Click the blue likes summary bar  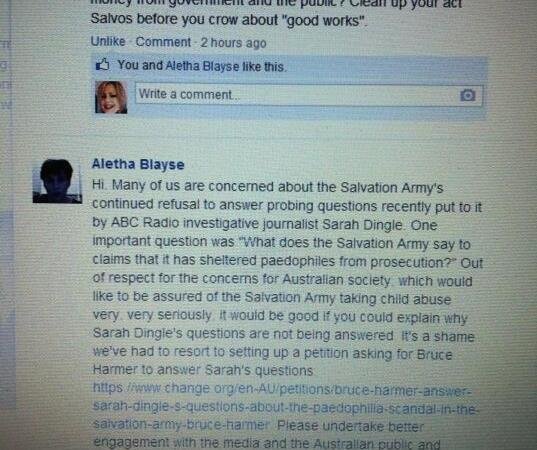click(x=289, y=66)
